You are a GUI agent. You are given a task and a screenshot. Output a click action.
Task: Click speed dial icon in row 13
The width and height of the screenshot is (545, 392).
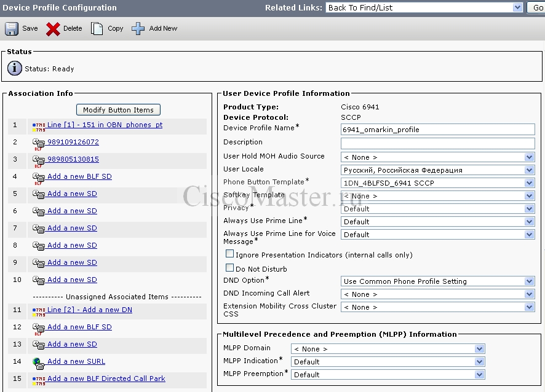tap(39, 345)
